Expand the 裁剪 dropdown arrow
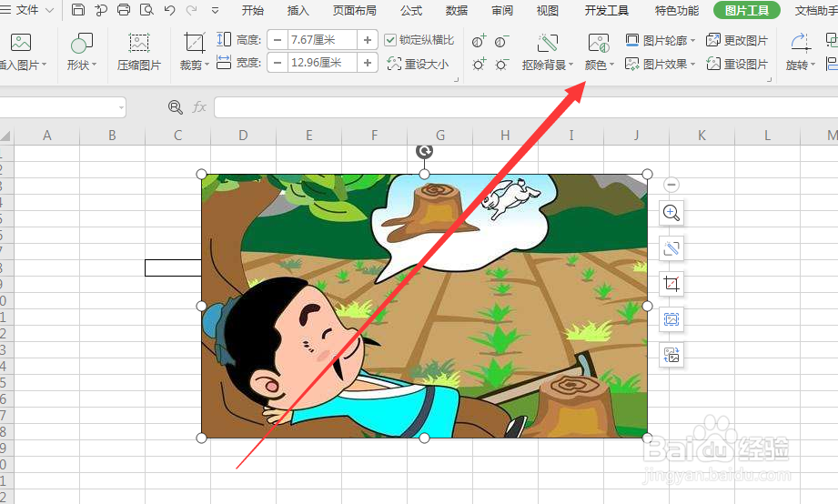Viewport: 838px width, 504px height. 207,65
